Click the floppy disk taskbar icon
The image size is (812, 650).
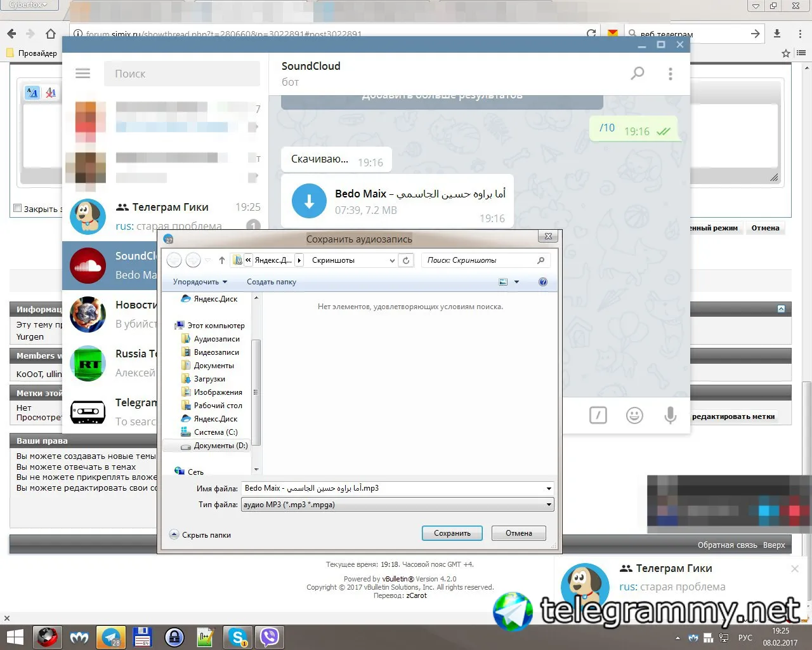tap(142, 637)
